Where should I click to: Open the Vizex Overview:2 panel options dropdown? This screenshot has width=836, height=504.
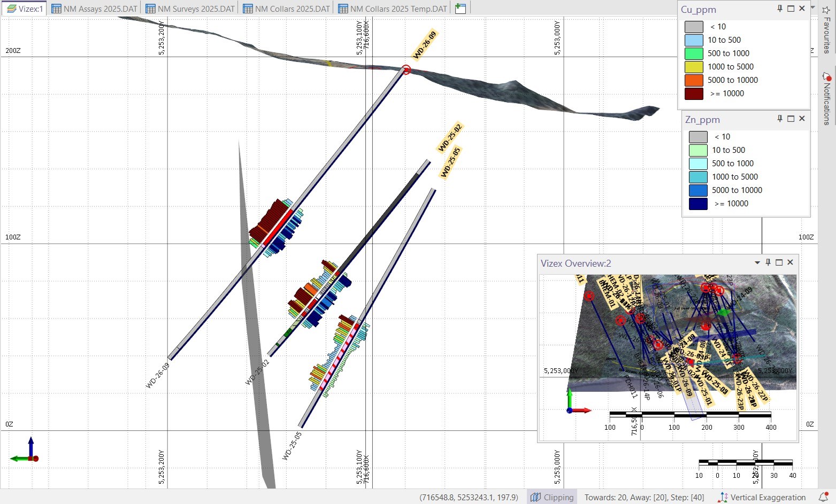(x=757, y=262)
